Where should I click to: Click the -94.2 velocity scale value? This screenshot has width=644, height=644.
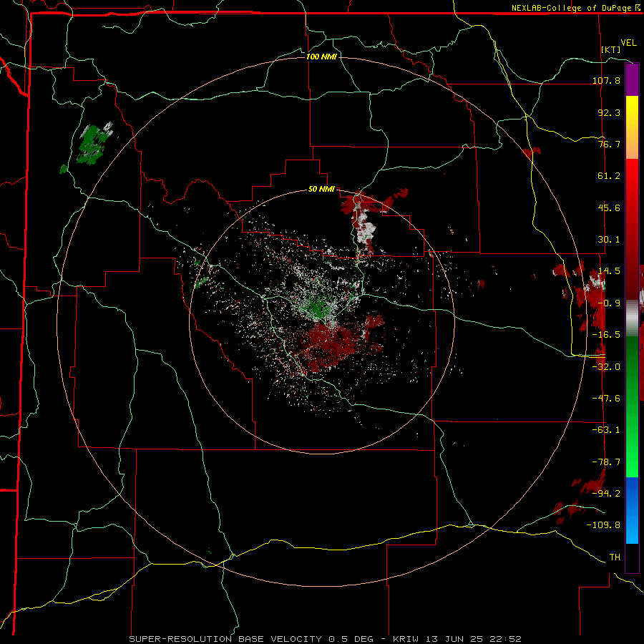tap(606, 493)
